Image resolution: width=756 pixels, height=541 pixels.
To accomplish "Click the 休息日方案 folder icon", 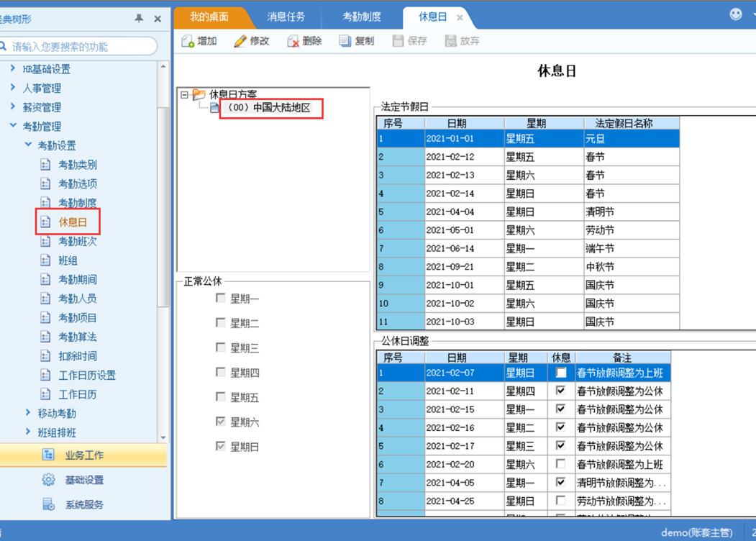I will (x=199, y=94).
